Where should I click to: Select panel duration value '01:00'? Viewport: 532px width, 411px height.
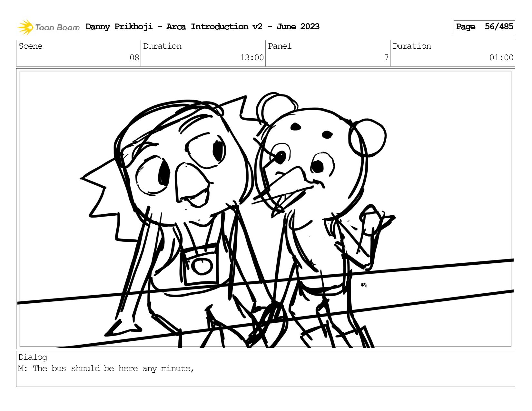pyautogui.click(x=501, y=58)
